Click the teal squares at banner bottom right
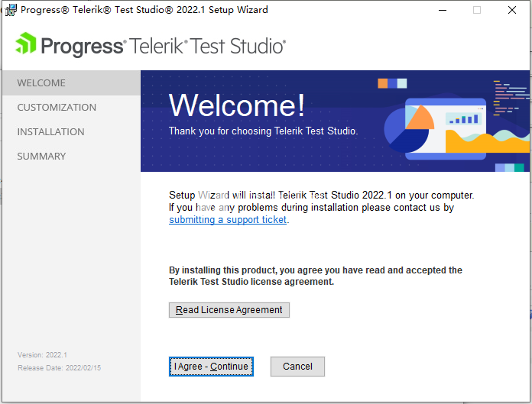Viewport: 532px width, 404px height. (509, 167)
